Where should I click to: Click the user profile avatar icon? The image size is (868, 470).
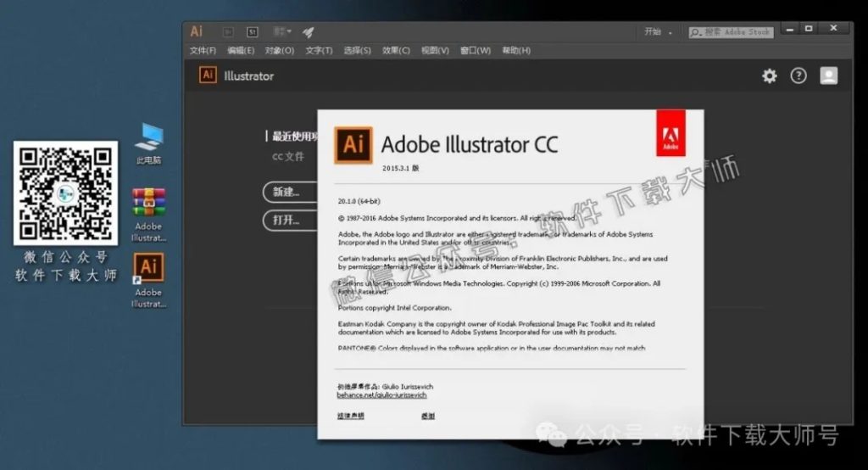click(829, 76)
